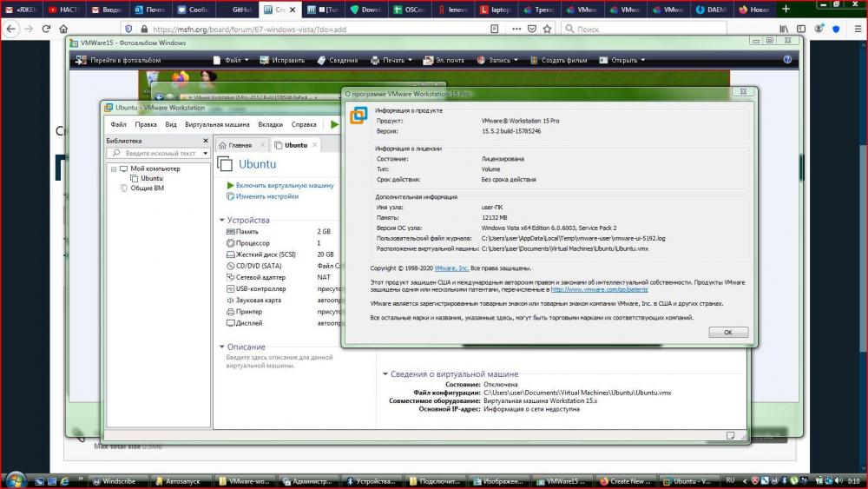
Task: Collapse Сведения о виртуальной машине section
Action: (385, 374)
